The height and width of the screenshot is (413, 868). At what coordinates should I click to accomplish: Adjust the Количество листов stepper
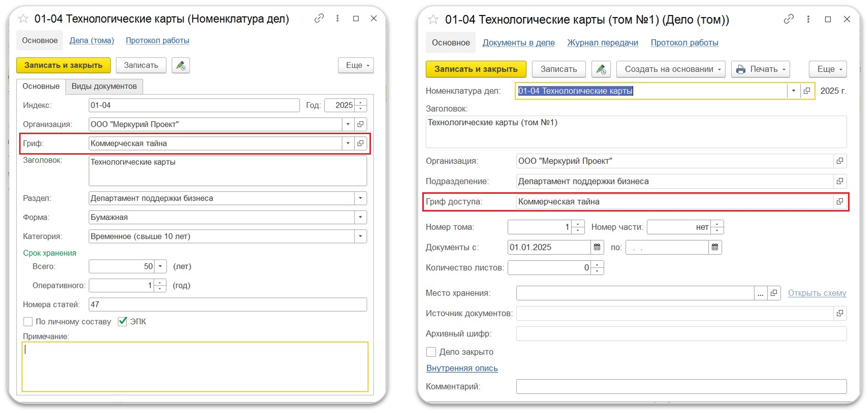(597, 268)
